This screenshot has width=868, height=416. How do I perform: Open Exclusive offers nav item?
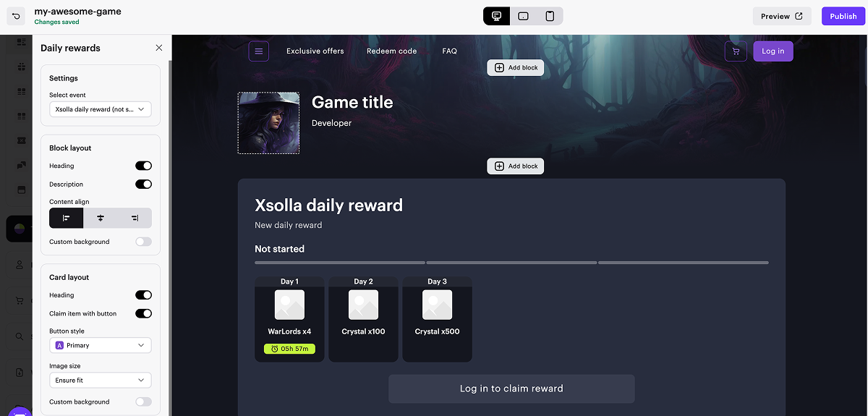click(315, 51)
